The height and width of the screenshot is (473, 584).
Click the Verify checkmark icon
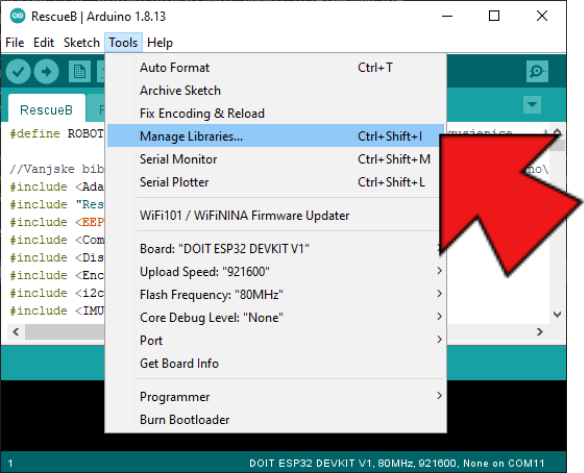coord(18,71)
